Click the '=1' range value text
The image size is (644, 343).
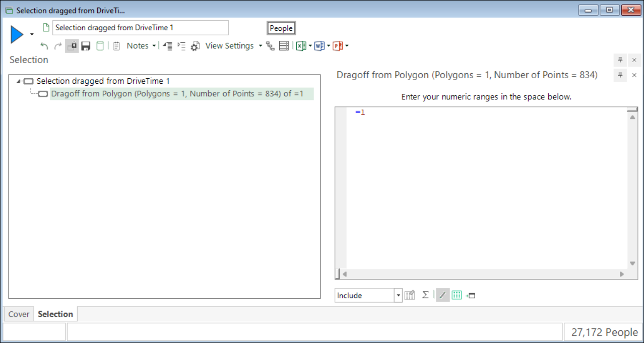(x=360, y=112)
